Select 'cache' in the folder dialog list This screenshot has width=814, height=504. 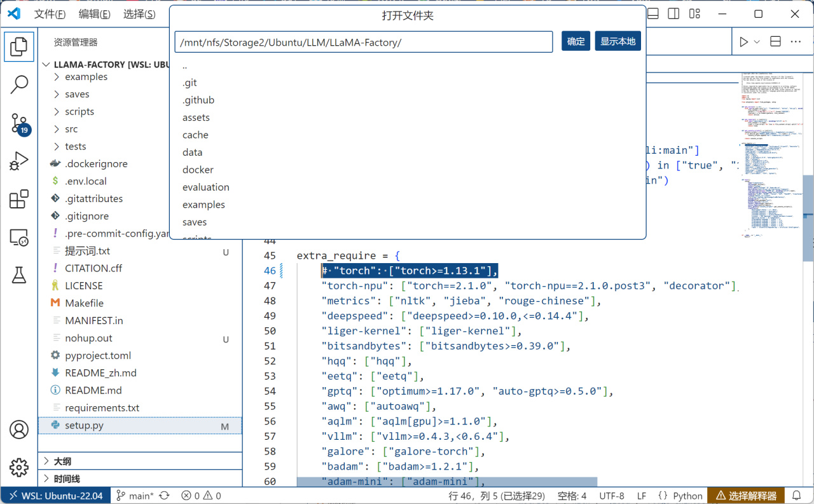(408, 135)
